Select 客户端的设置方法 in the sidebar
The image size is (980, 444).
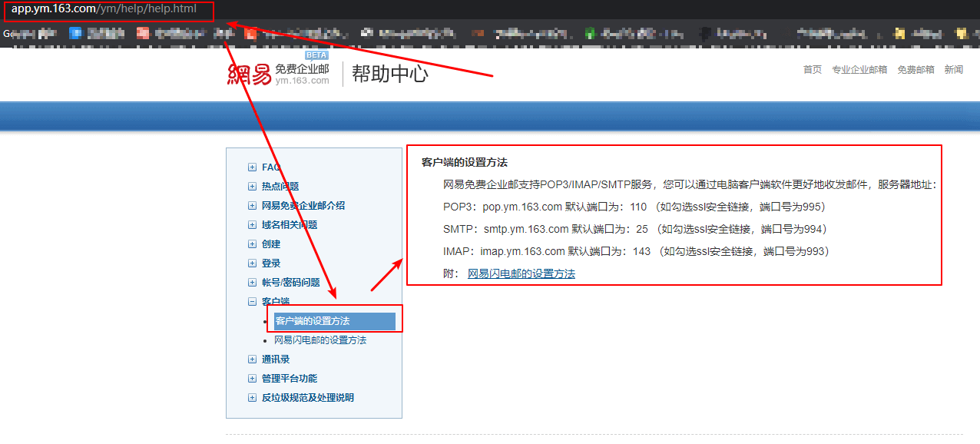coord(313,321)
